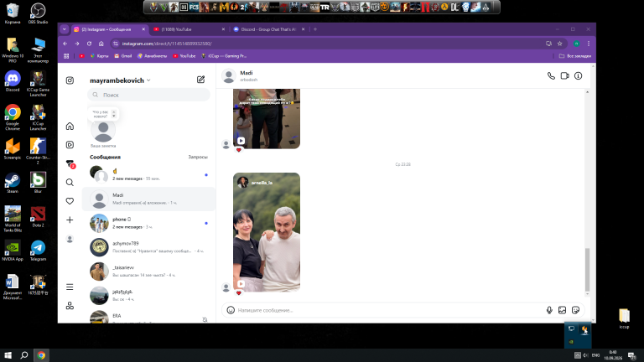Compose a new message with pencil icon

(200, 80)
